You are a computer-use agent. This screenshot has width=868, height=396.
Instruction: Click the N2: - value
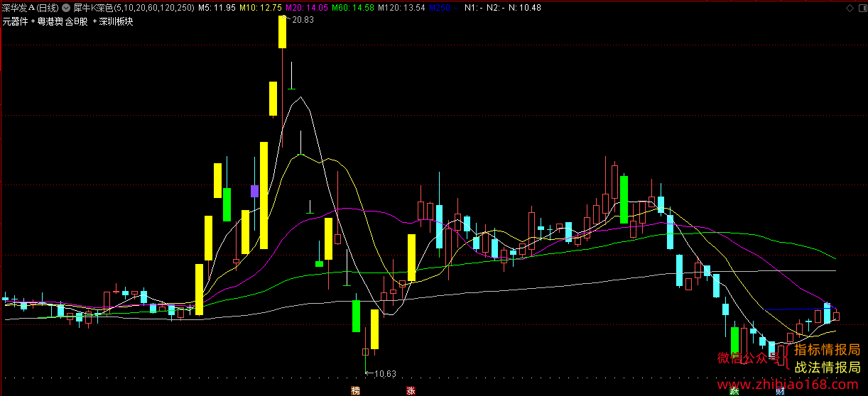click(497, 7)
